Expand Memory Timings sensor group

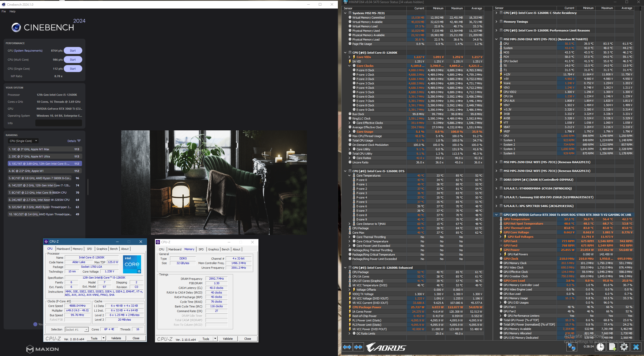click(x=496, y=22)
